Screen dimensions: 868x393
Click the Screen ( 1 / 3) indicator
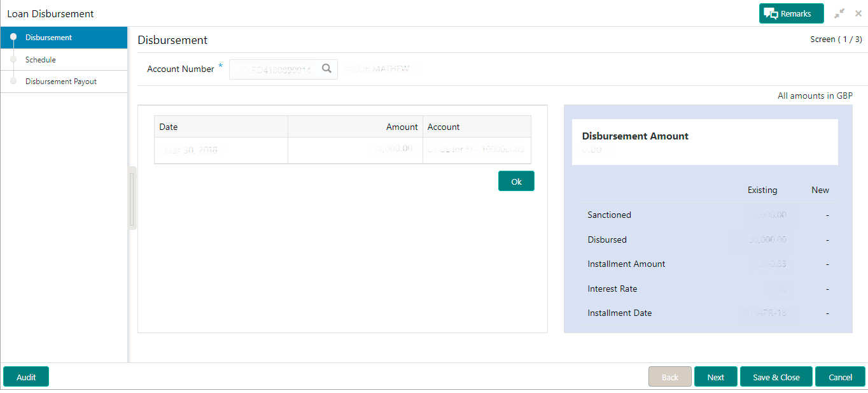pyautogui.click(x=836, y=39)
